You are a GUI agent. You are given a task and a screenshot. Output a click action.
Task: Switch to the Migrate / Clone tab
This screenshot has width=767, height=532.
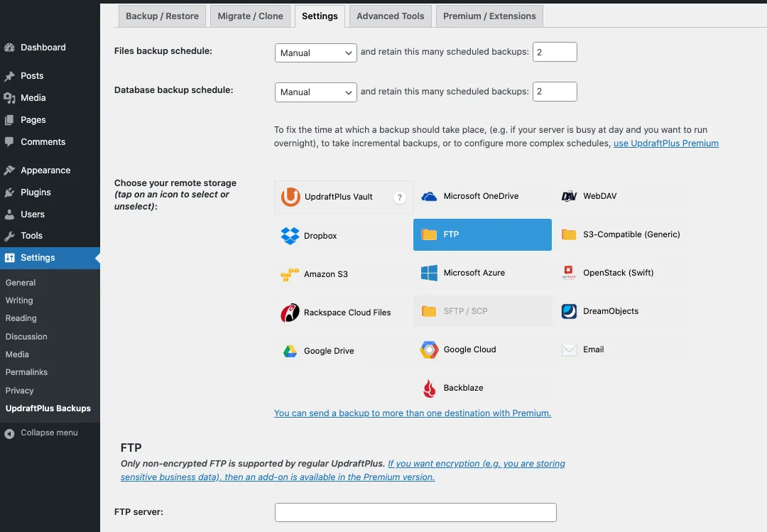pos(251,16)
